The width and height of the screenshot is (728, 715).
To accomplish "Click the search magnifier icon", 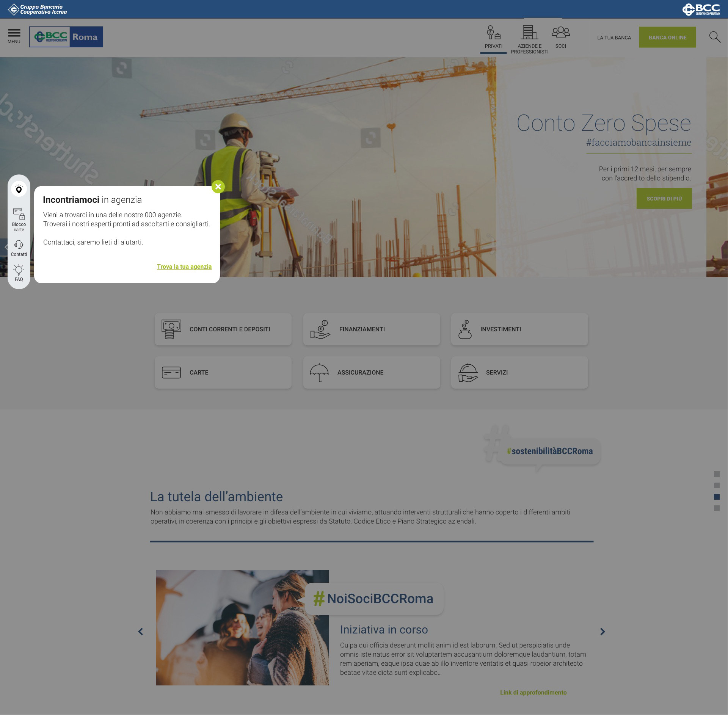I will [x=714, y=37].
